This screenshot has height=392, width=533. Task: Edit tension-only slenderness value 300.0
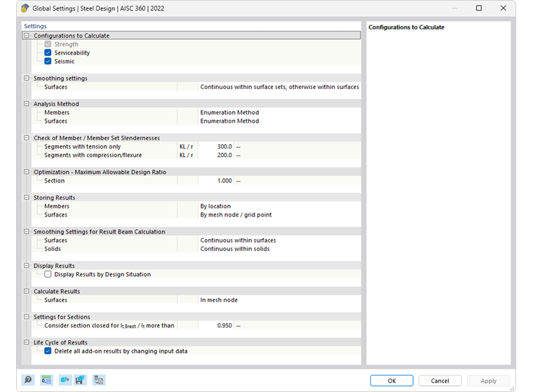(216, 147)
